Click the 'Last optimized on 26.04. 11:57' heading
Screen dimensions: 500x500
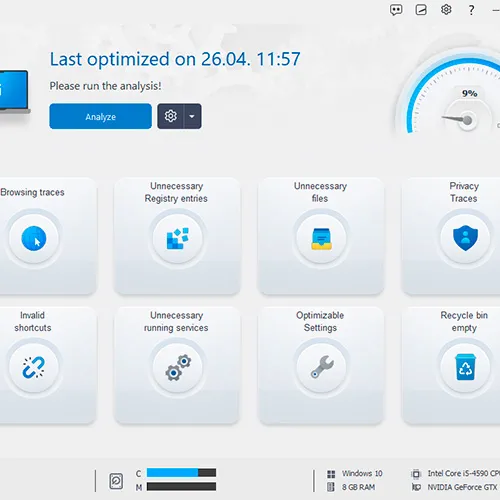(x=175, y=59)
